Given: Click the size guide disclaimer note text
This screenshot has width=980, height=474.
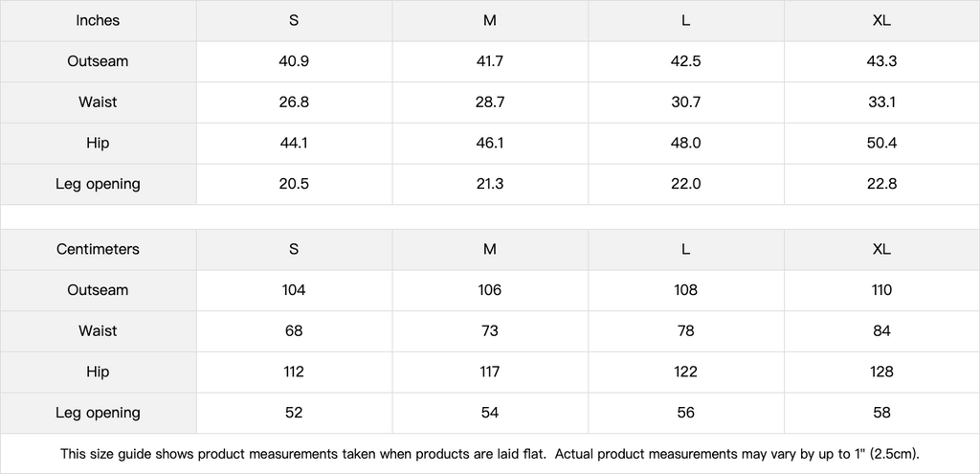Looking at the screenshot, I should pos(490,453).
